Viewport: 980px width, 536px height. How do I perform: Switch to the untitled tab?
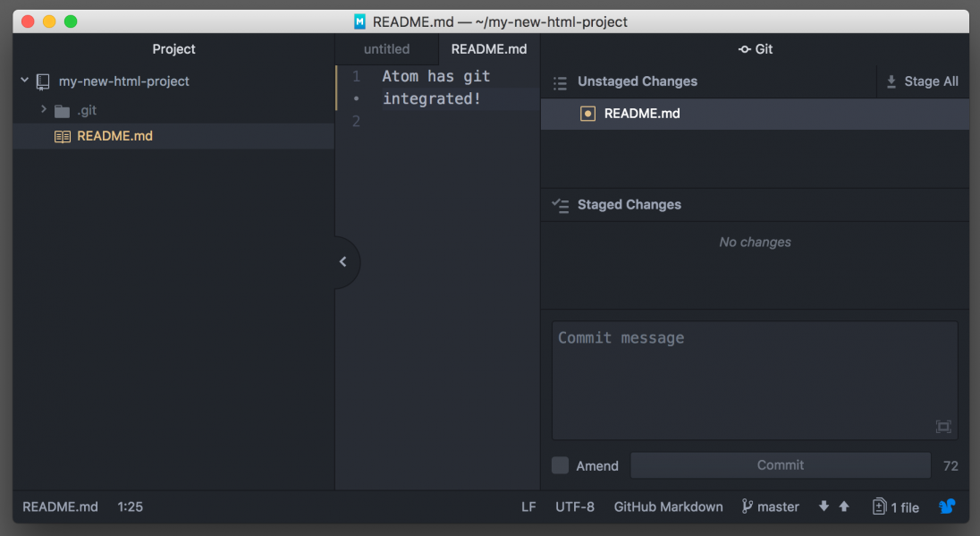[386, 49]
